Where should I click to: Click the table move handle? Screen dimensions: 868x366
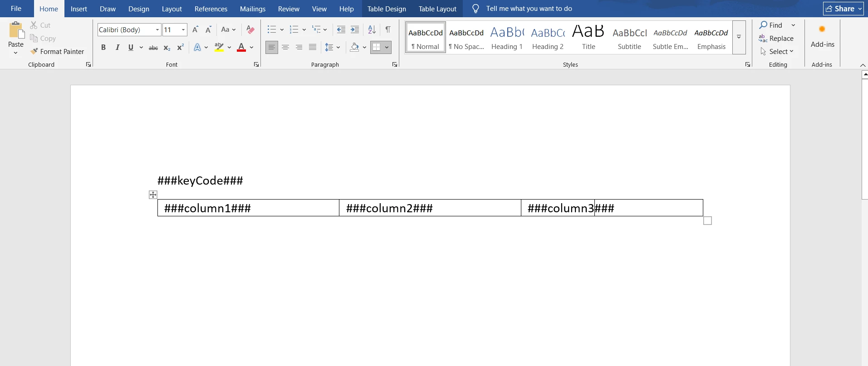click(153, 195)
